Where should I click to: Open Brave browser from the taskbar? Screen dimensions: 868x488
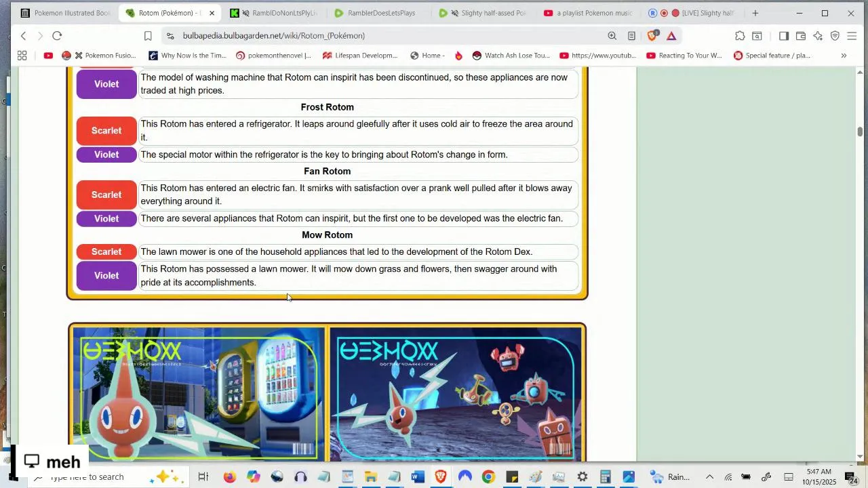point(441,477)
